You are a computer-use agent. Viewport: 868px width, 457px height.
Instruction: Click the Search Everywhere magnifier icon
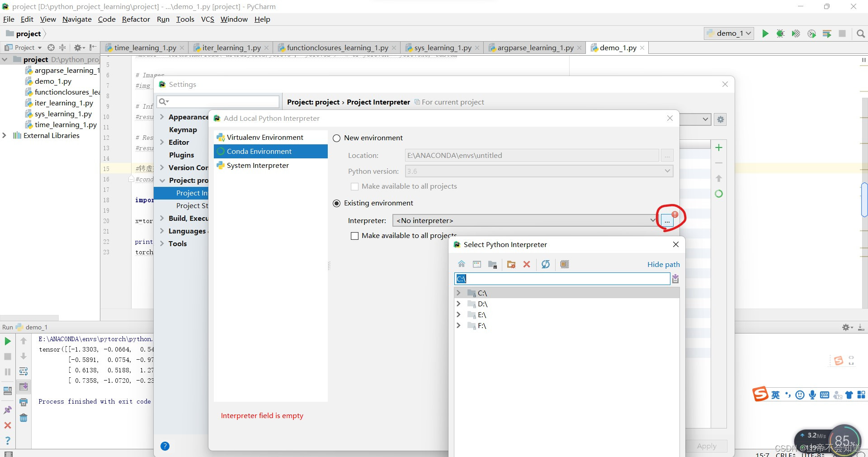tap(861, 33)
